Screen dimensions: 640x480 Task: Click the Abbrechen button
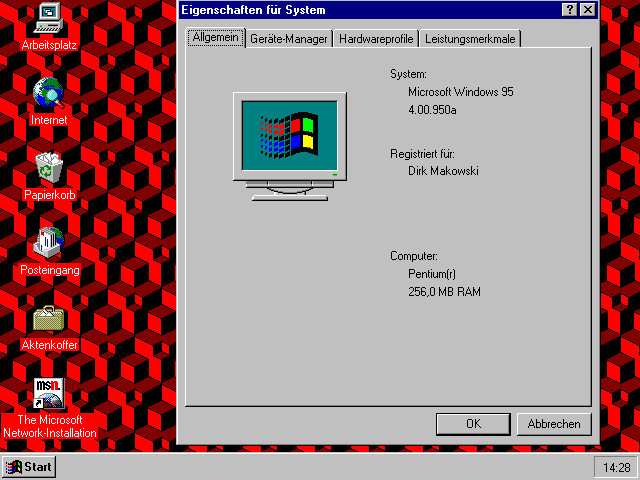(x=554, y=424)
